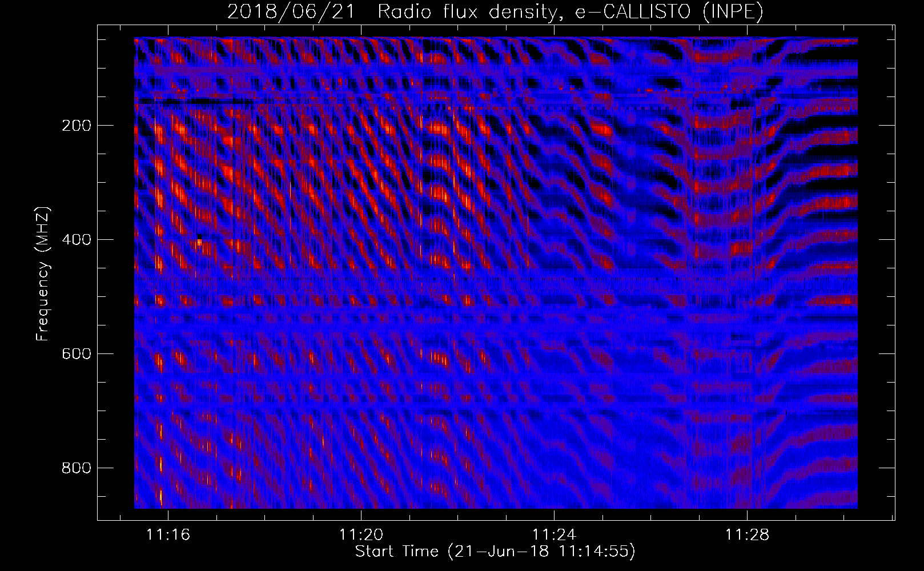Click the 'Frequency (MHZ)' axis label
This screenshot has height=571, width=924.
coord(42,274)
